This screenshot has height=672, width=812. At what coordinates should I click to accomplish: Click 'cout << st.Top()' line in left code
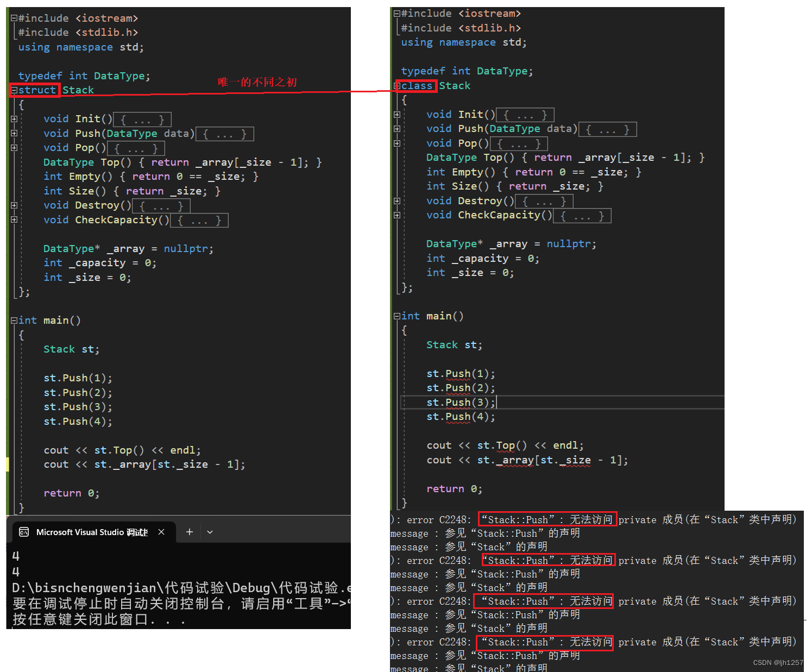click(122, 450)
